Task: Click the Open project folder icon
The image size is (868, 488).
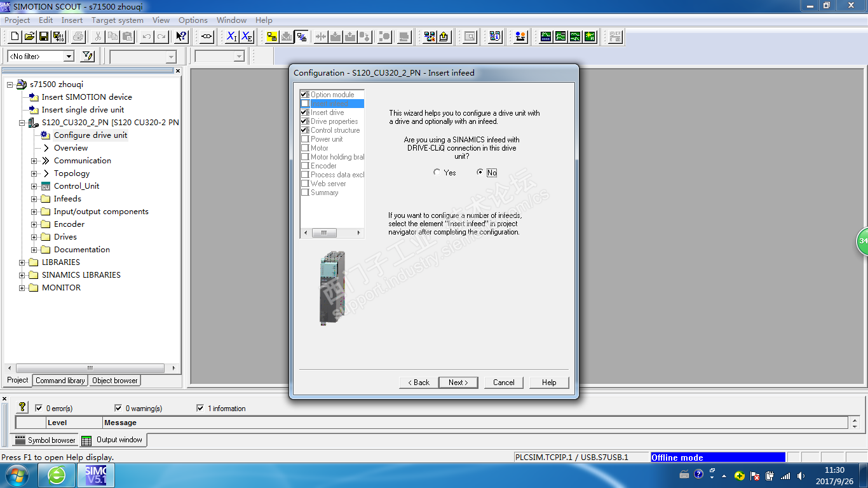Action: click(29, 37)
